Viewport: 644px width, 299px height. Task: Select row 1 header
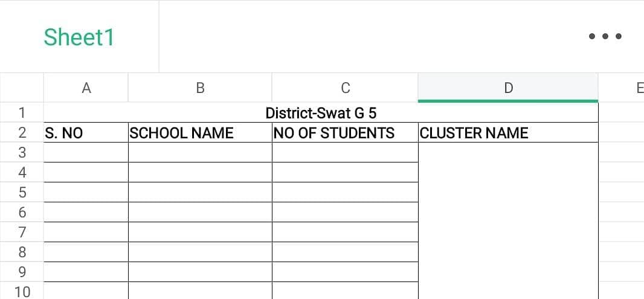tap(22, 113)
